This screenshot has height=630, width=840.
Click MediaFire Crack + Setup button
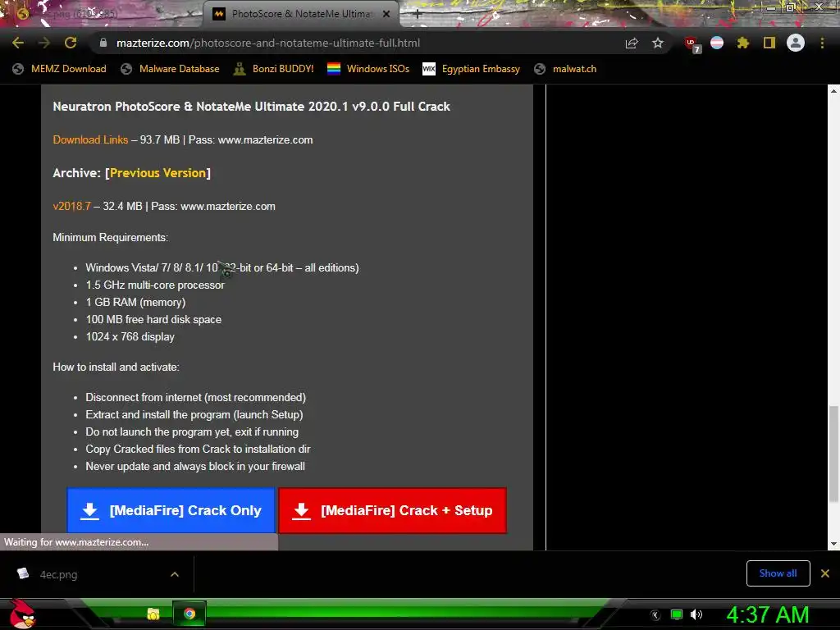pos(392,510)
